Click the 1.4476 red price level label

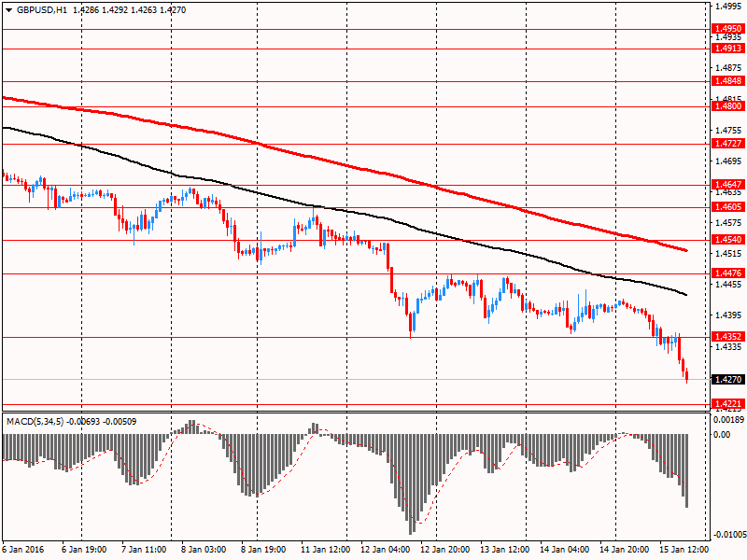coord(728,273)
